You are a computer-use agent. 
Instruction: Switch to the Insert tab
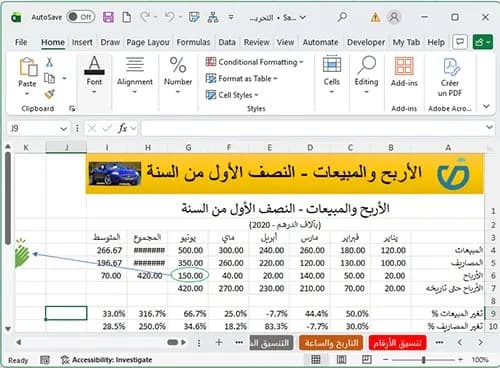point(82,42)
